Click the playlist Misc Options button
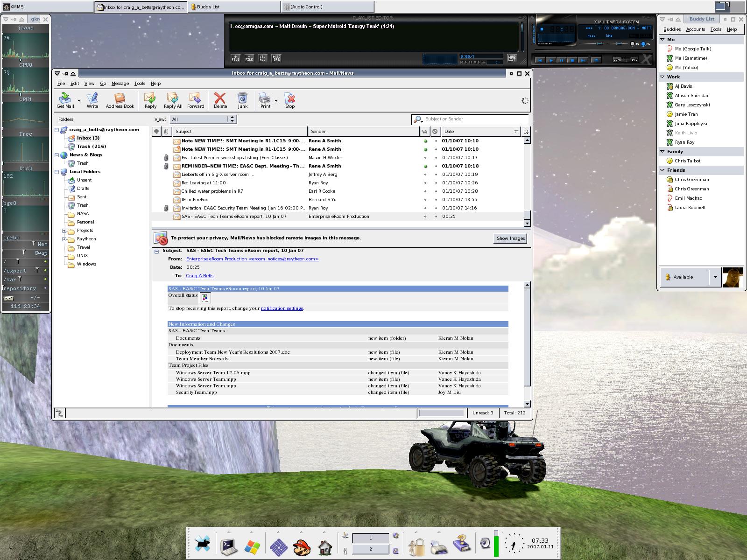The width and height of the screenshot is (747, 560). (x=276, y=58)
